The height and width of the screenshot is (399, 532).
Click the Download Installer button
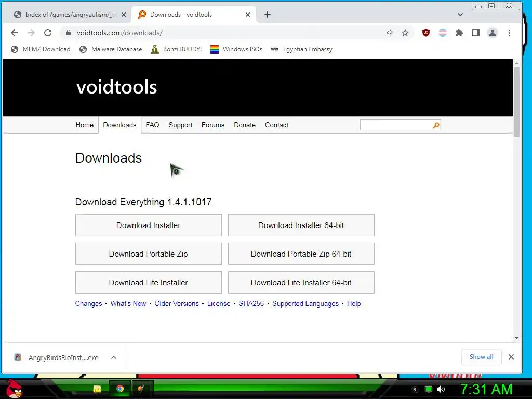[x=148, y=225]
